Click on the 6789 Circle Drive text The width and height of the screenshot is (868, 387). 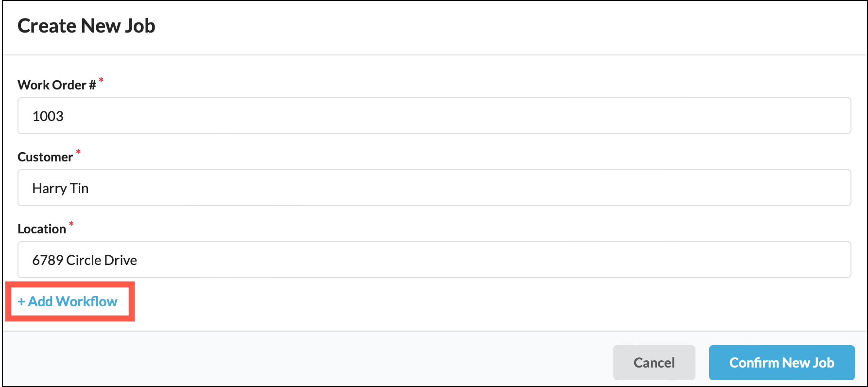coord(85,260)
